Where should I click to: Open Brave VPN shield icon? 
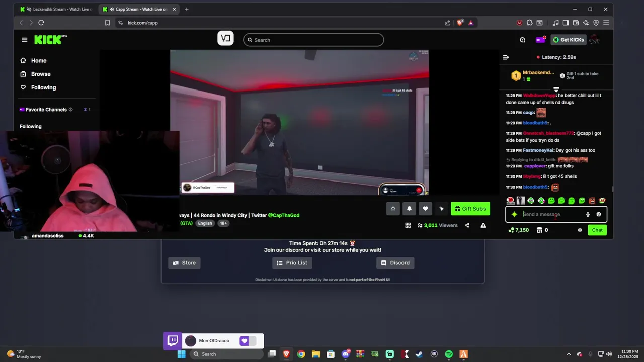(x=596, y=23)
